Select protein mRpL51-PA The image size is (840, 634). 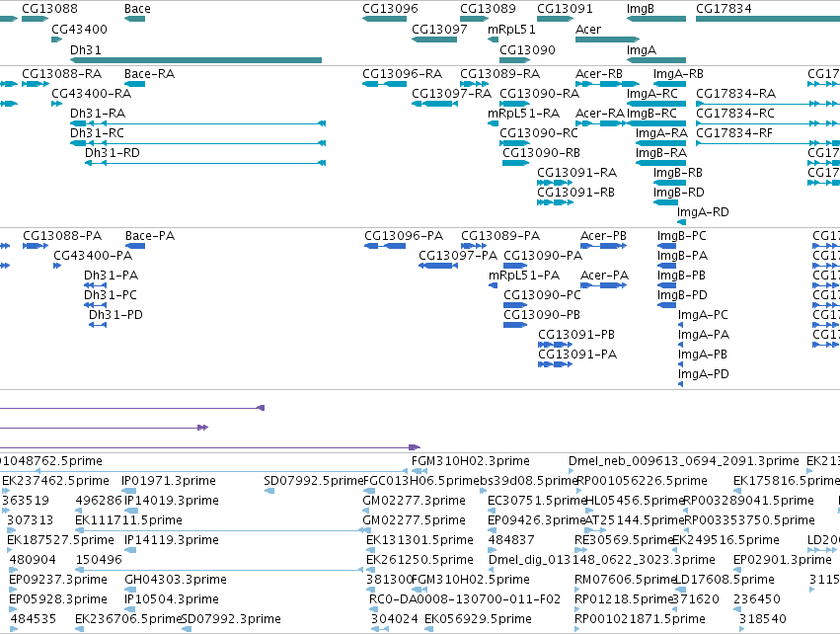coord(494,285)
